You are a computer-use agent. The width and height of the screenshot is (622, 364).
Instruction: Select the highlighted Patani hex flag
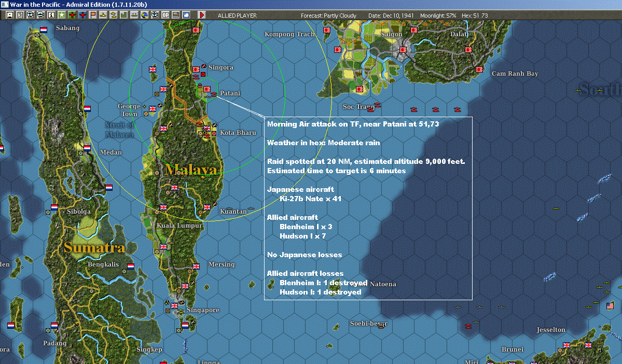207,90
